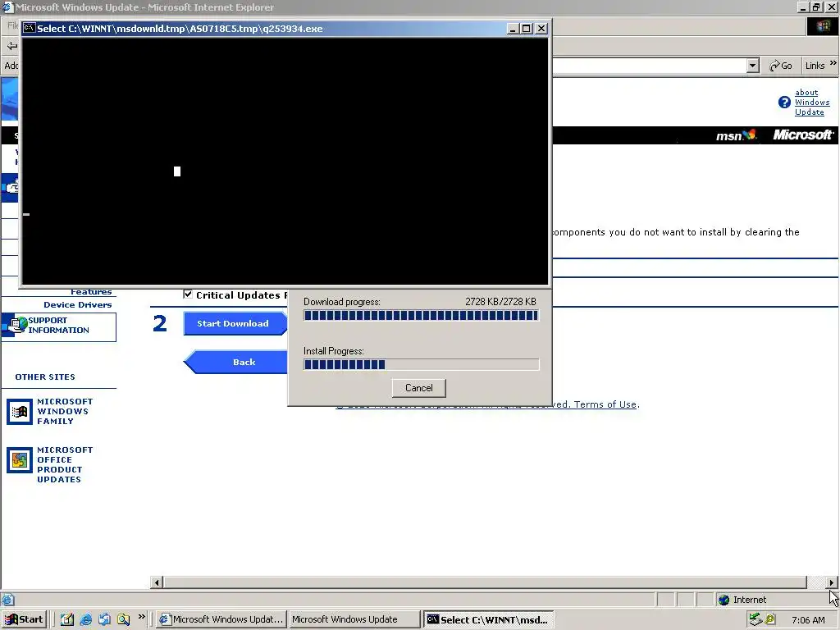This screenshot has height=630, width=840.
Task: Click the blue question mark help icon
Action: (784, 103)
